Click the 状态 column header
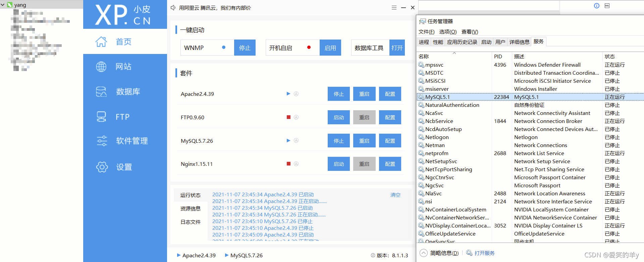644x262 pixels. pos(623,56)
